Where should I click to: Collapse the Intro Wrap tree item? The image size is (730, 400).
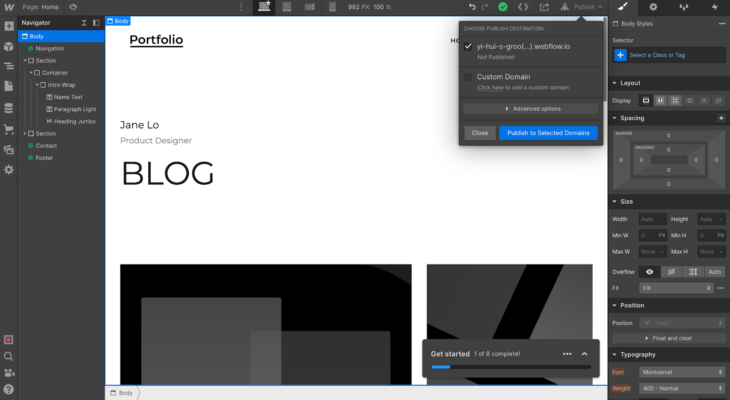tap(37, 85)
